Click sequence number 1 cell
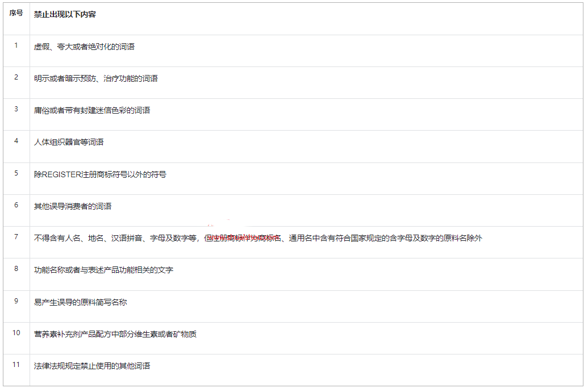The height and width of the screenshot is (388, 588). 16,45
